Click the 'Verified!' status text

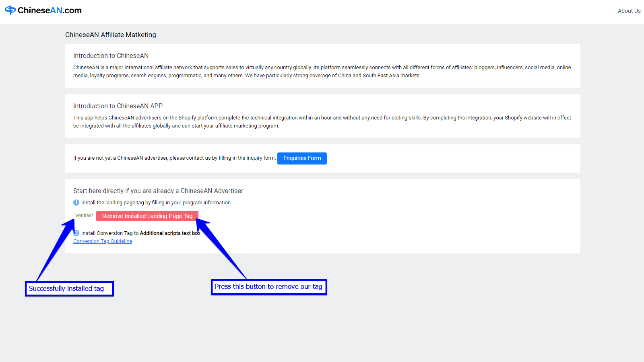pyautogui.click(x=84, y=216)
